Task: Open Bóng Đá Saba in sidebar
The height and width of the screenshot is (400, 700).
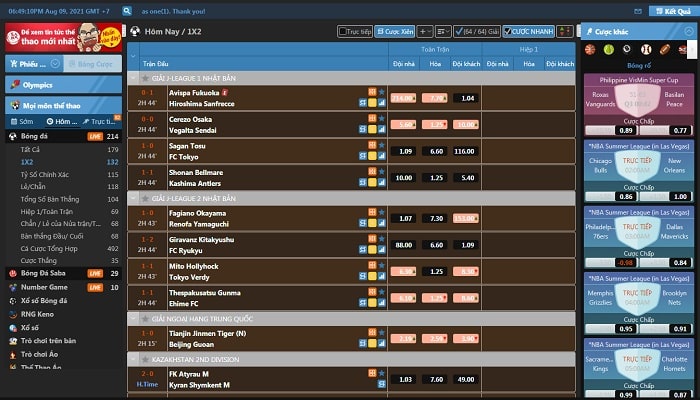Action: [43, 273]
